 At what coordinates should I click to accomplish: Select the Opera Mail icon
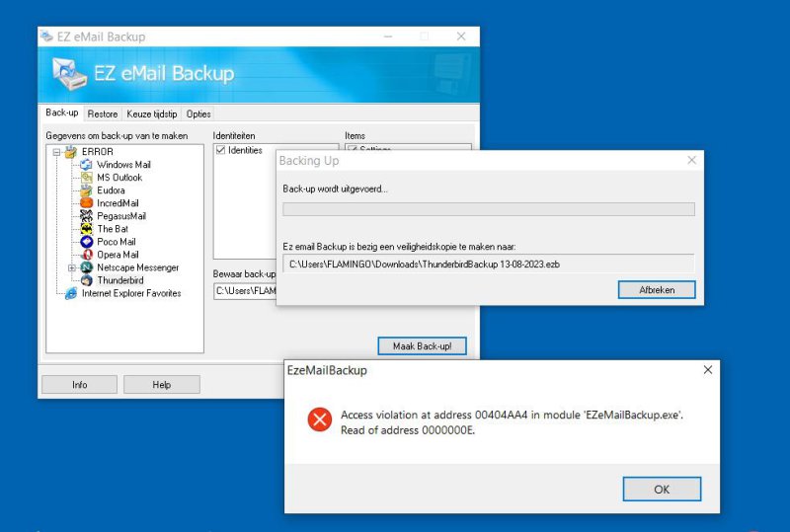click(87, 255)
